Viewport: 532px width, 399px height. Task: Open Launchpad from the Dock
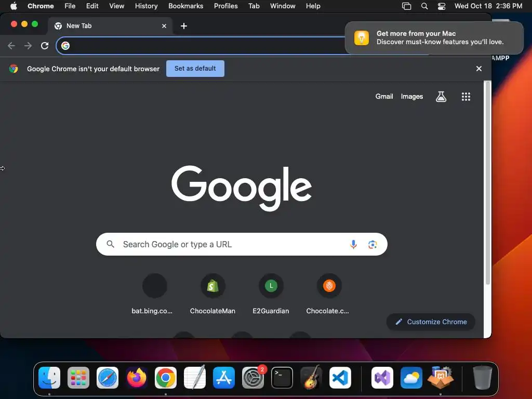pyautogui.click(x=78, y=378)
